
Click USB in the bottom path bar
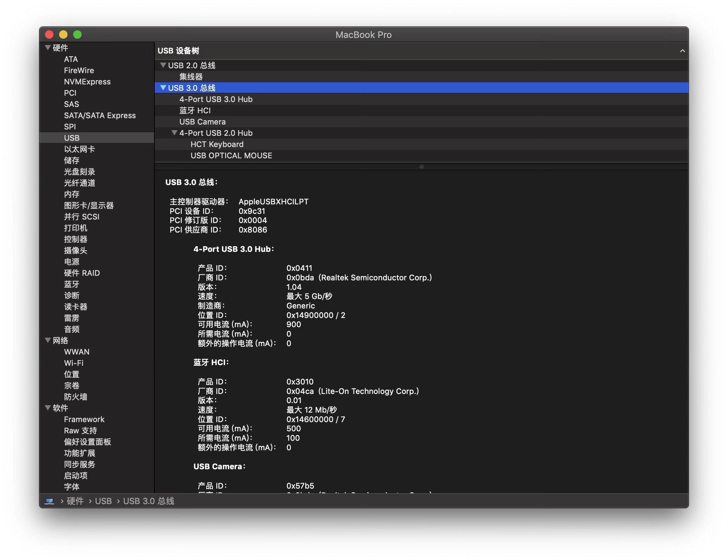[103, 501]
